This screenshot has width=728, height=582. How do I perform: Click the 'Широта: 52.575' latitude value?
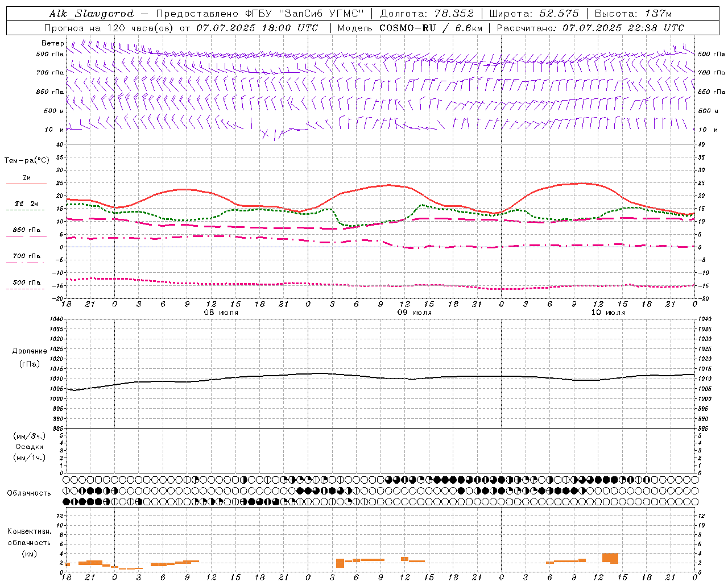(534, 14)
